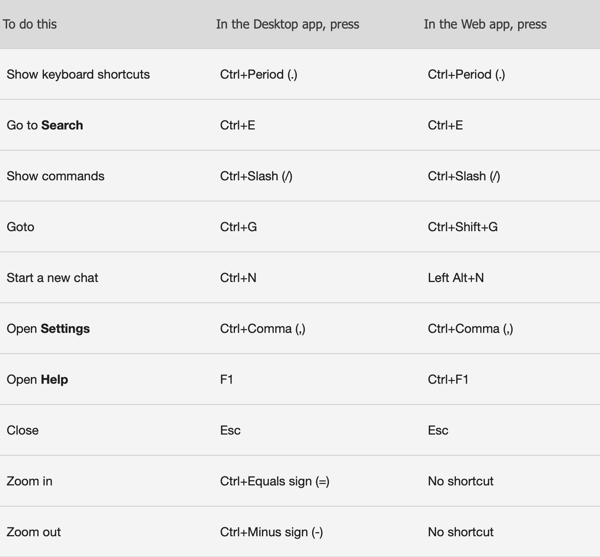Click the bold 'Settings' text

(x=65, y=329)
